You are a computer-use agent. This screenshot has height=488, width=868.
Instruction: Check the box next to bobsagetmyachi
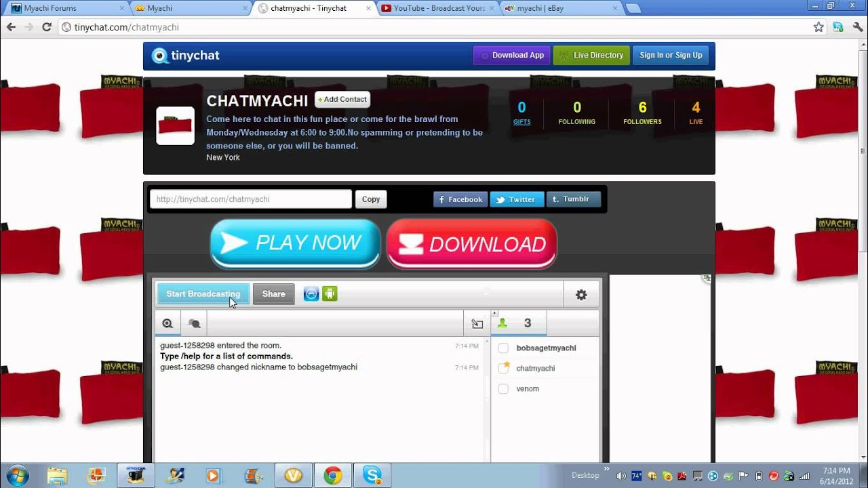pyautogui.click(x=503, y=348)
